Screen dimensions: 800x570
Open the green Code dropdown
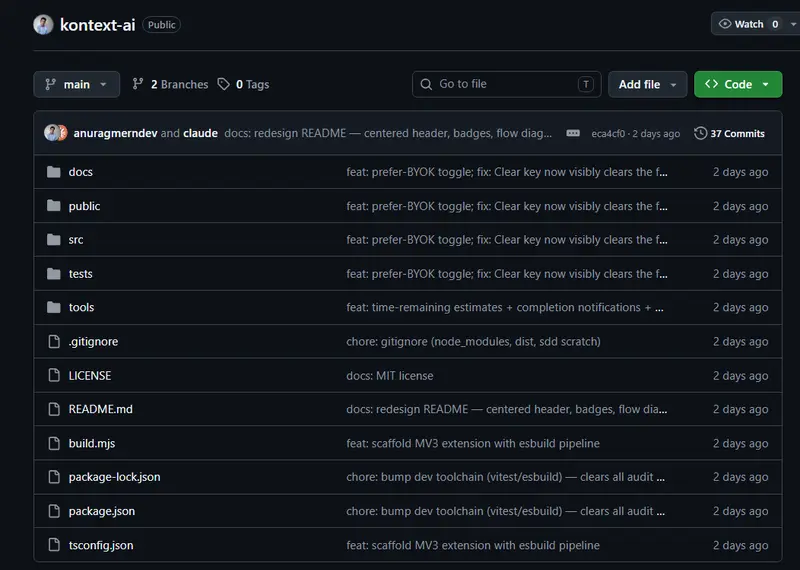738,84
